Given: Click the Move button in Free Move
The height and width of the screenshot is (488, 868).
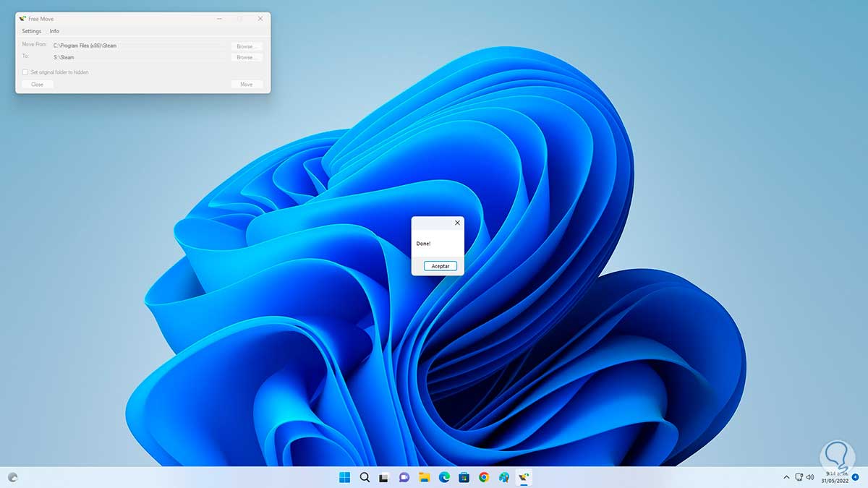Looking at the screenshot, I should coord(247,85).
